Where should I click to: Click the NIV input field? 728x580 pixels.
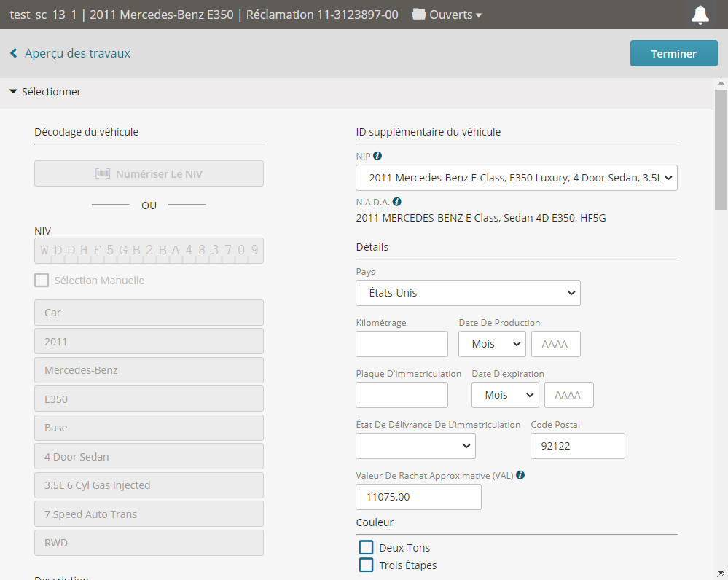149,251
